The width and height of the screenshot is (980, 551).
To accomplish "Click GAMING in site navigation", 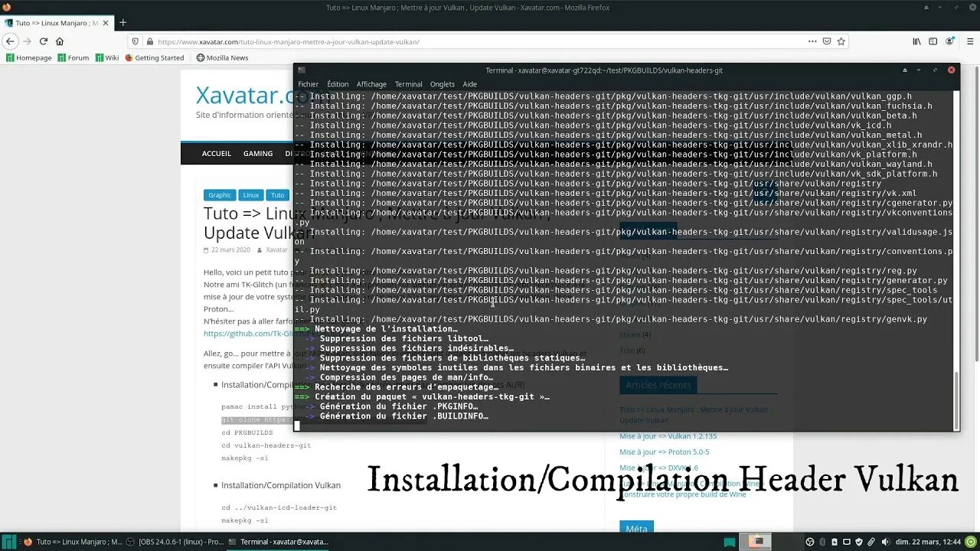I will click(258, 154).
